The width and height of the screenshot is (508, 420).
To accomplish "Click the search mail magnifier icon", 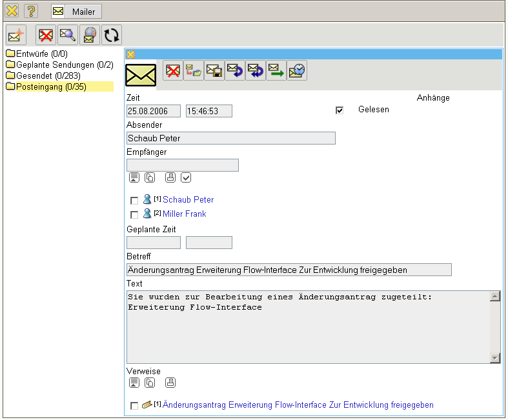I will tap(67, 35).
